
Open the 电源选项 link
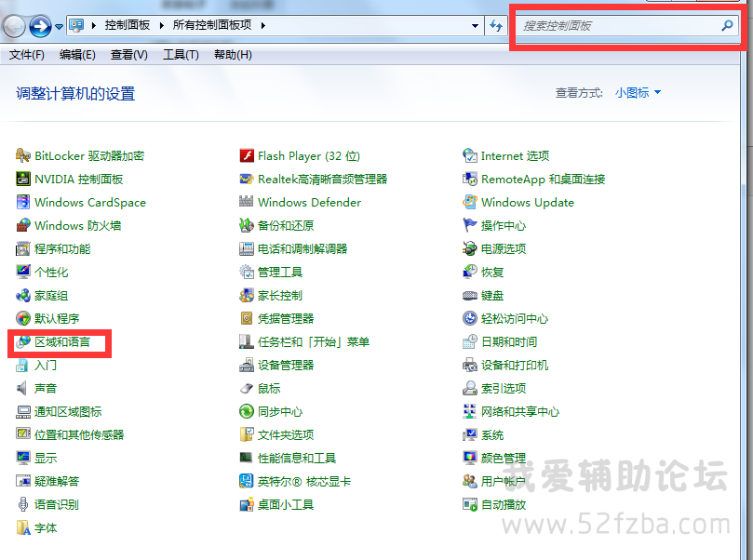(x=504, y=248)
